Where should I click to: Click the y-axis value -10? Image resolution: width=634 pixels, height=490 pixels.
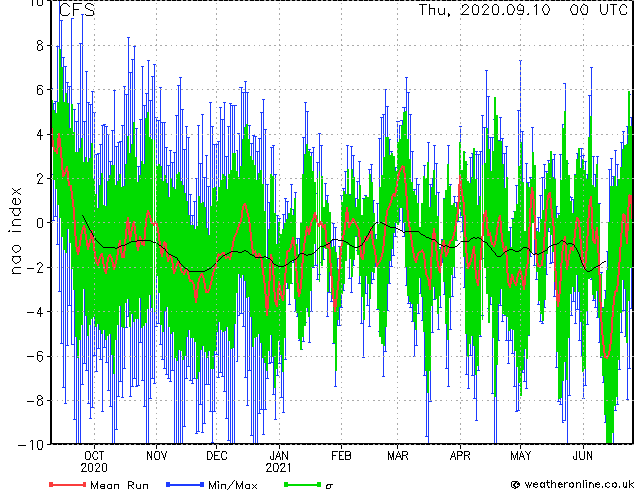pyautogui.click(x=31, y=445)
